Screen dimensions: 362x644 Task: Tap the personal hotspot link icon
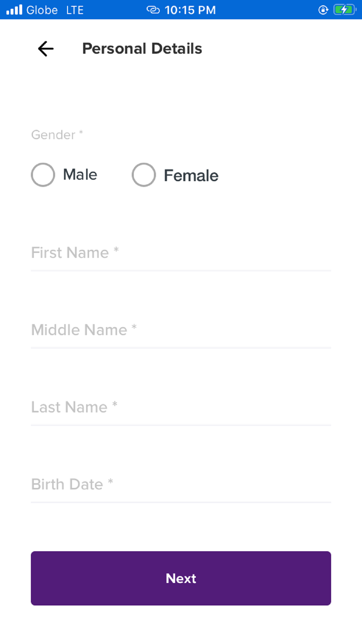[x=153, y=10]
